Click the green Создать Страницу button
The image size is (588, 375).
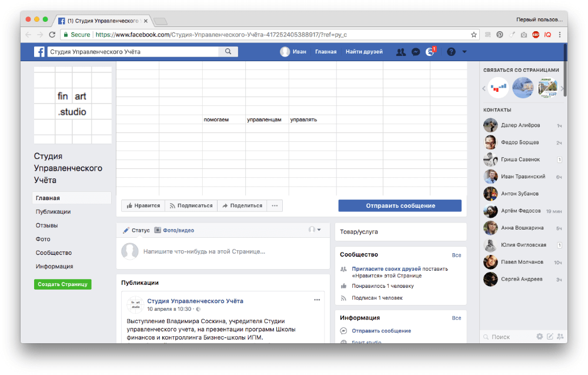point(62,284)
